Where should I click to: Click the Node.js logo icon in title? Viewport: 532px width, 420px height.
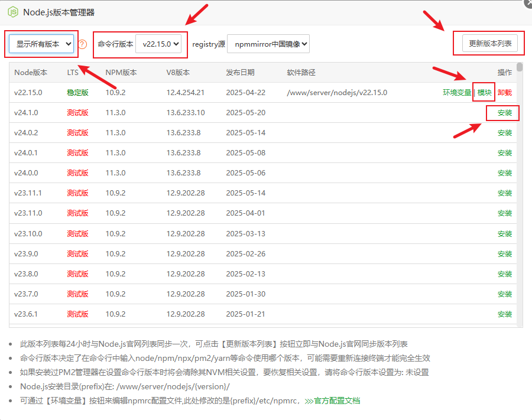[13, 12]
